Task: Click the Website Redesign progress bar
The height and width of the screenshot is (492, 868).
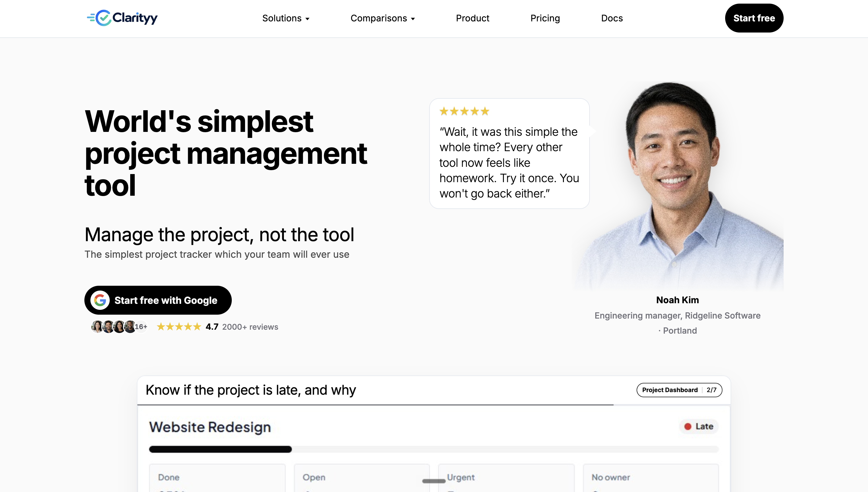Action: (434, 449)
